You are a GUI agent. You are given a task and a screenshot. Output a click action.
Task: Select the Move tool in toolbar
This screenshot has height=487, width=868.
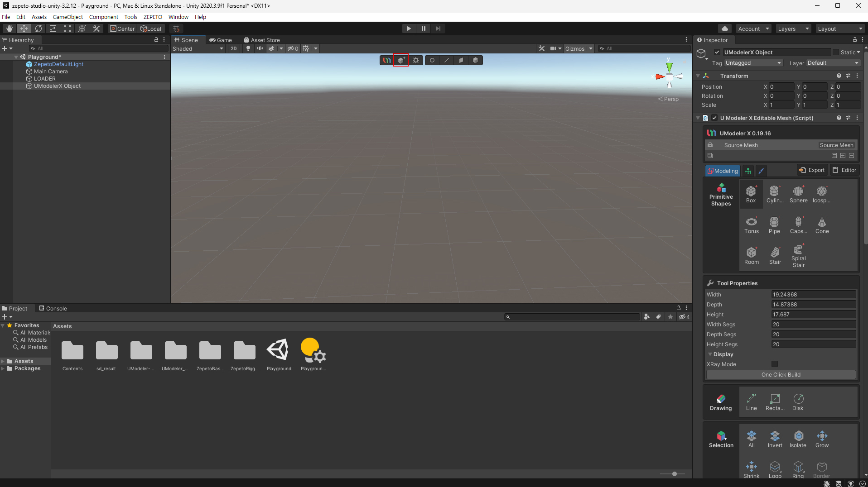pos(24,29)
